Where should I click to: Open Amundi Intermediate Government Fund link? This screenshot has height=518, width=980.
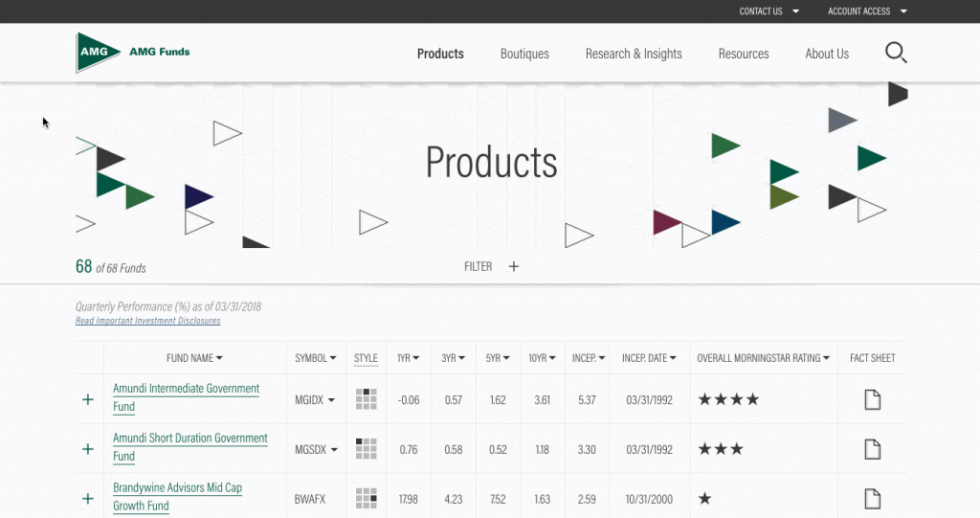[187, 397]
